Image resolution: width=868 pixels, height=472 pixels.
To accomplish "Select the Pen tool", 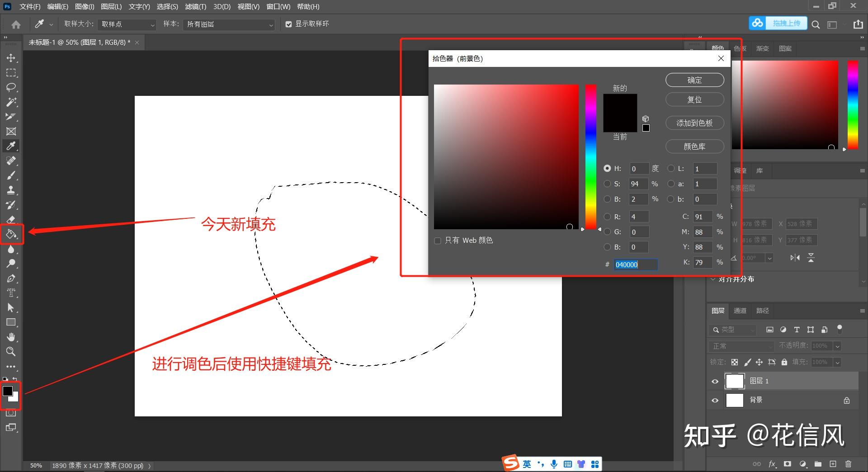I will pyautogui.click(x=11, y=278).
